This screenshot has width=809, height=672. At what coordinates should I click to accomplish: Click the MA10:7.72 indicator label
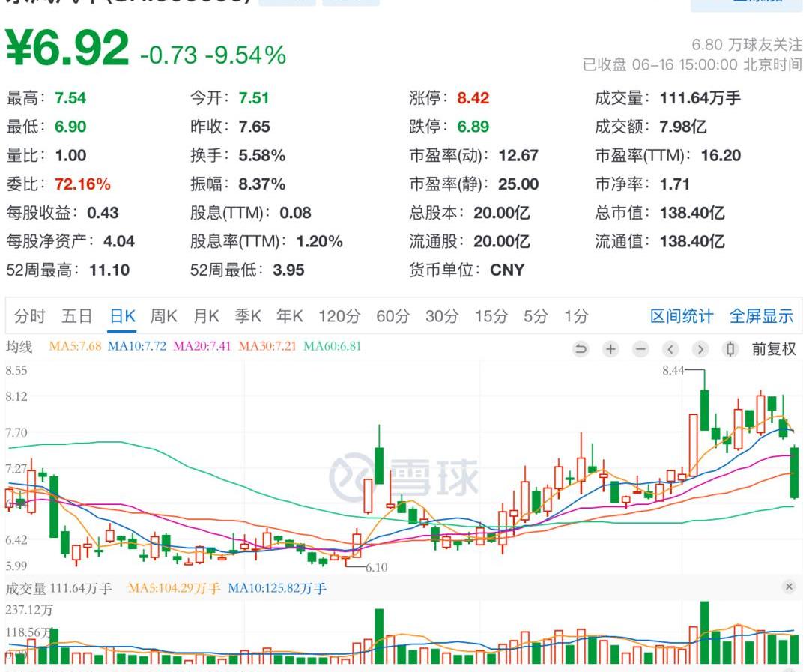click(x=137, y=346)
